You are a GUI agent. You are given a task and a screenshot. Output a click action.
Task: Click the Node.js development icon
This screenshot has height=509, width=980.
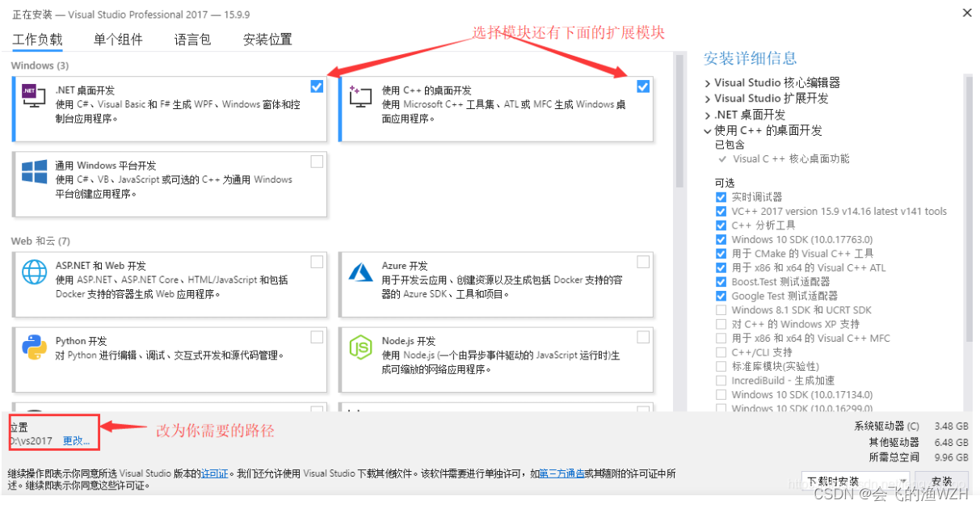[360, 347]
